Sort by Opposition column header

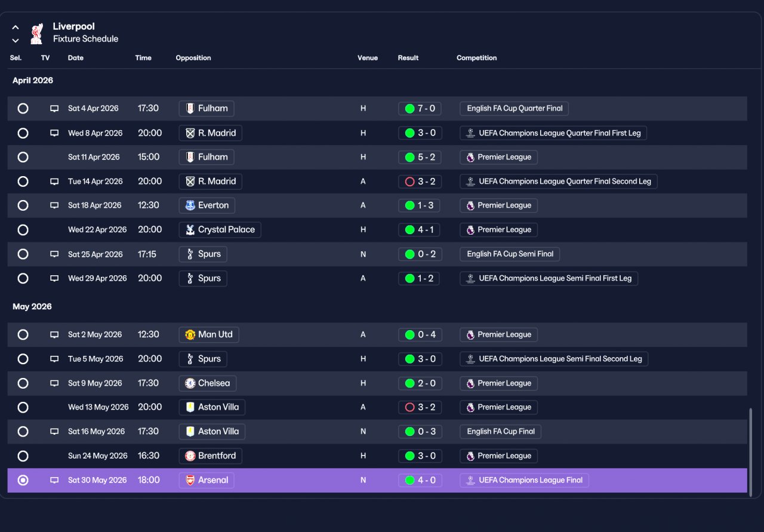(x=193, y=58)
